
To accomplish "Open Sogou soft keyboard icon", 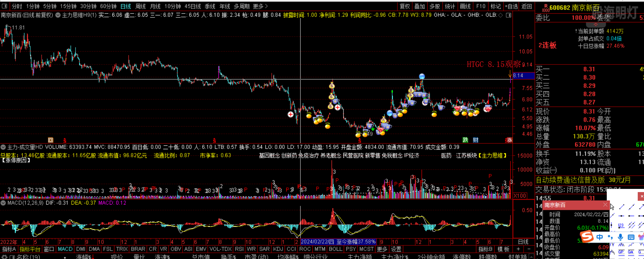I will click(x=631, y=237).
